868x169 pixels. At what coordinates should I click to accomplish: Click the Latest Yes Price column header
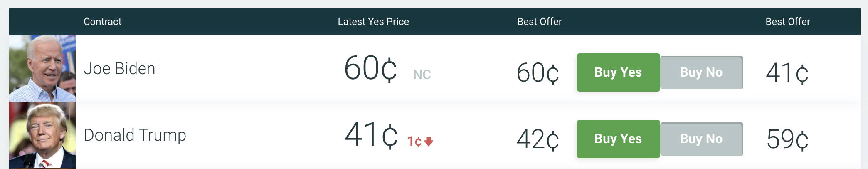point(373,22)
